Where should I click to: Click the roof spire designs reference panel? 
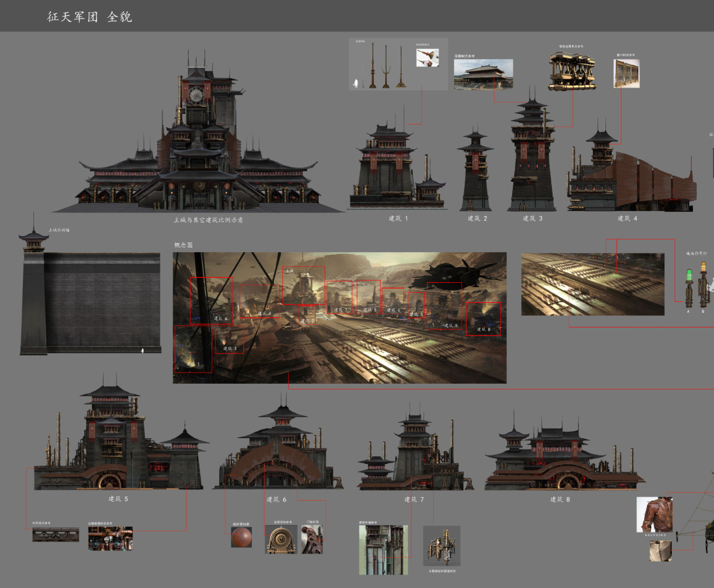click(x=398, y=64)
